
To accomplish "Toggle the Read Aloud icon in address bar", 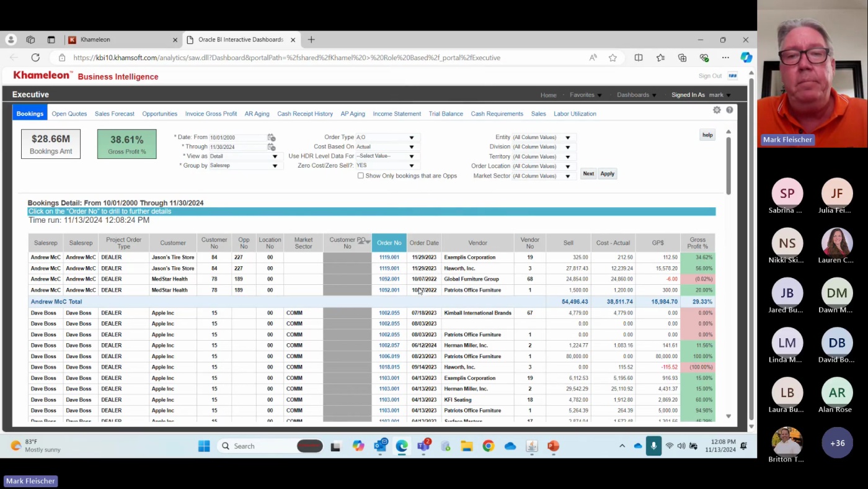I will click(593, 58).
